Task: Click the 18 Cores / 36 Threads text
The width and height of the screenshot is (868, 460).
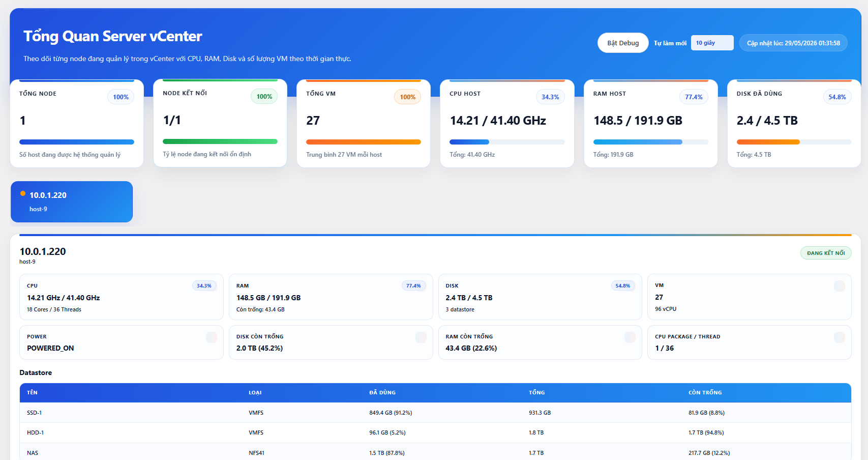Action: point(54,309)
